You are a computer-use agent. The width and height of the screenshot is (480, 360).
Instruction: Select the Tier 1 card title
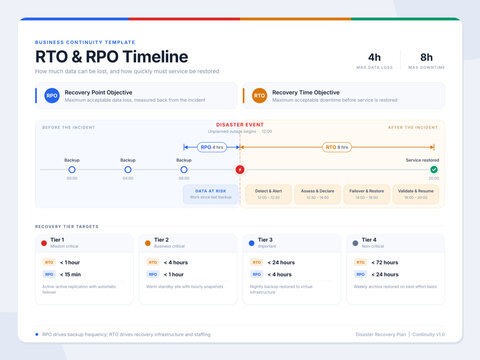57,240
